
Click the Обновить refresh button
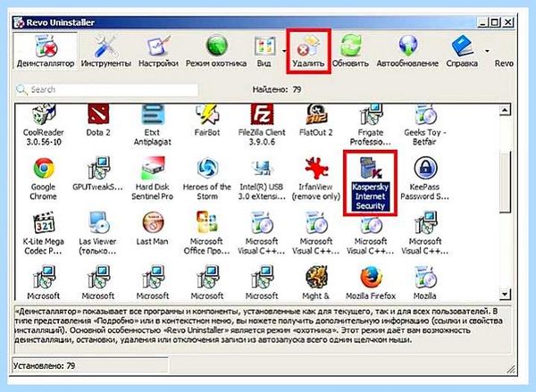350,51
